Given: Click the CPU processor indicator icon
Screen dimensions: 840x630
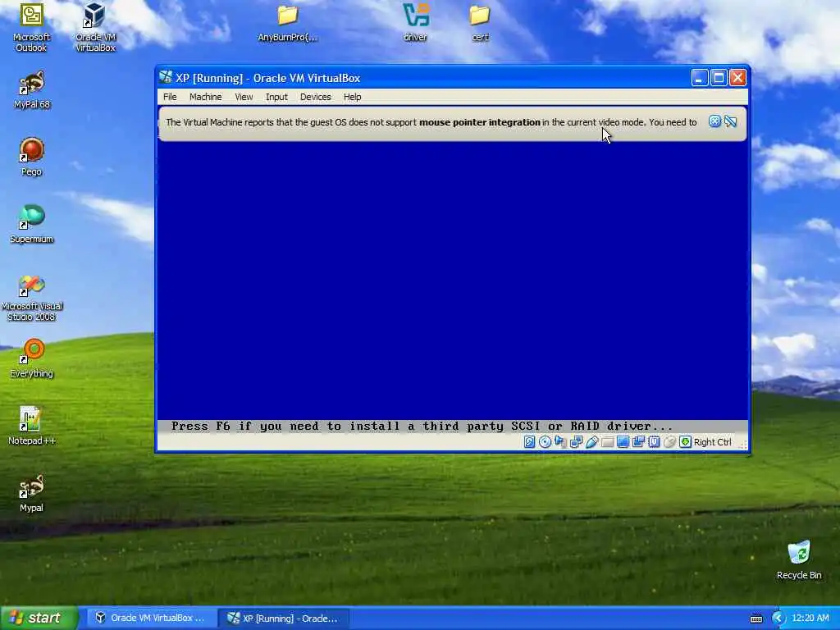Looking at the screenshot, I should 654,442.
